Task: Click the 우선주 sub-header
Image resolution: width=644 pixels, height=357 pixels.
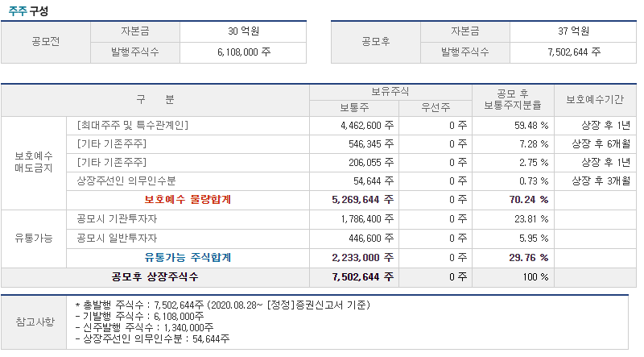Action: (x=436, y=108)
